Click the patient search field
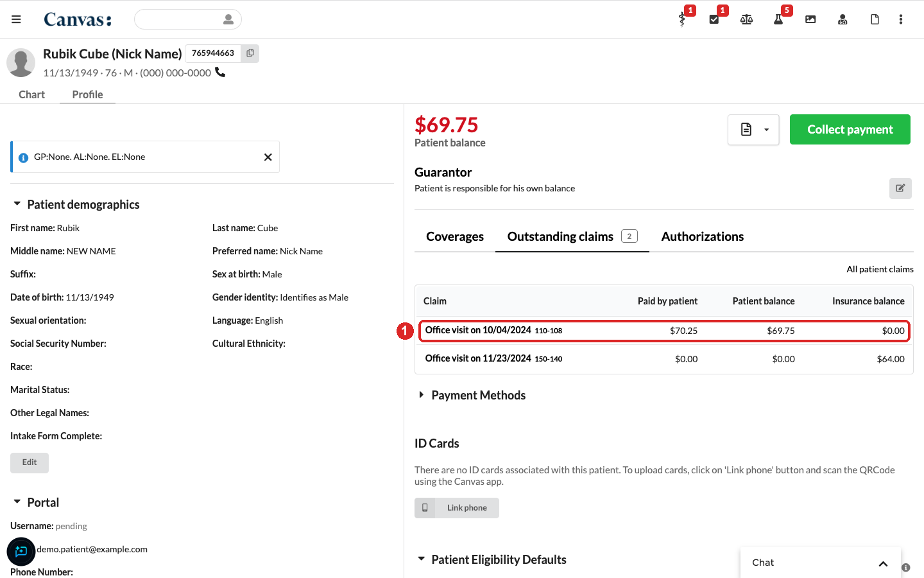Screen dimensions: 924x578 click(x=187, y=19)
